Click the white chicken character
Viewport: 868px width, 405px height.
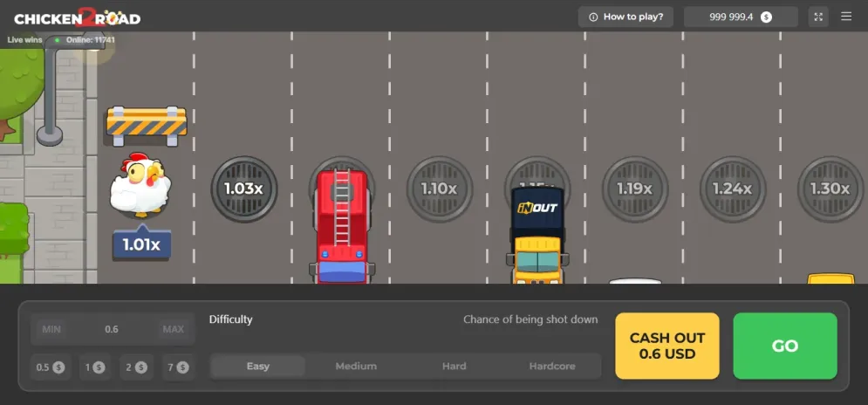(140, 185)
